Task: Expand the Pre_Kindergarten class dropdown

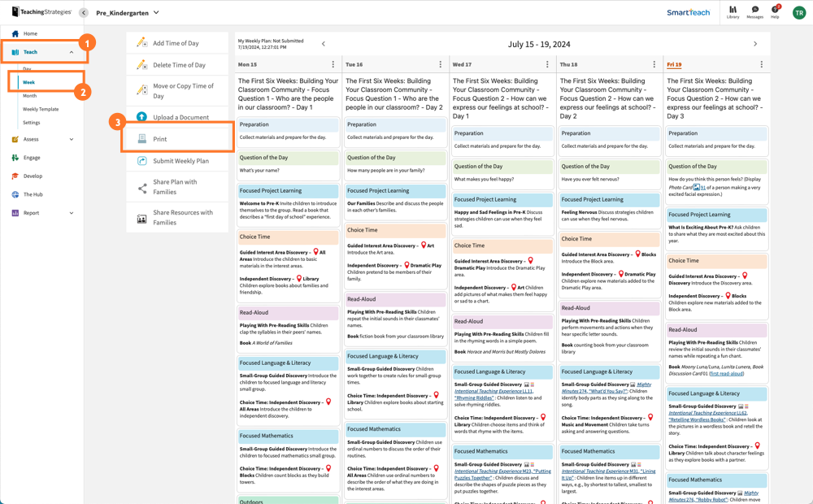Action: click(156, 13)
